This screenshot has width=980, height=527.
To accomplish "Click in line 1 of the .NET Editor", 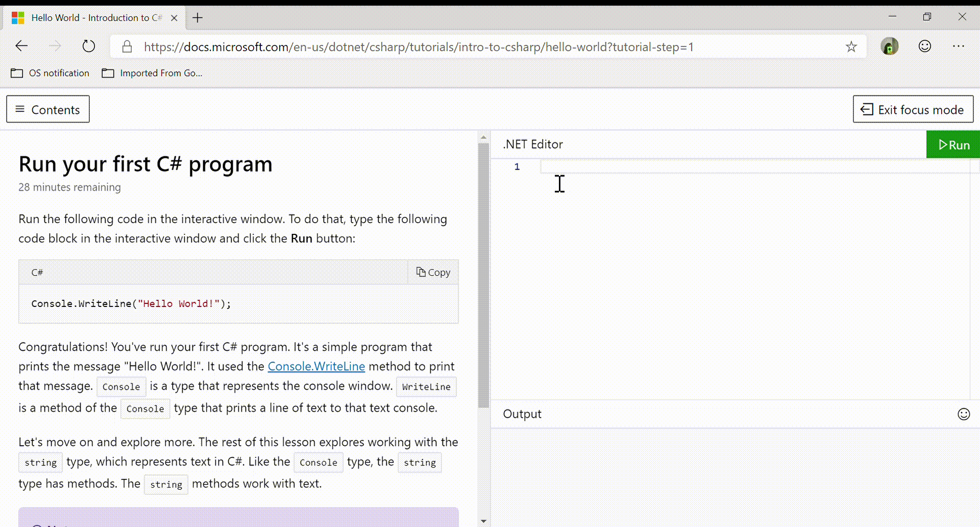I will pos(755,166).
